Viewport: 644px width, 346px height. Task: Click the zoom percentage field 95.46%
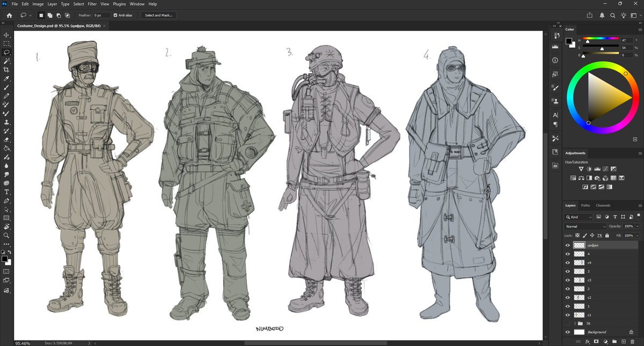[23, 343]
